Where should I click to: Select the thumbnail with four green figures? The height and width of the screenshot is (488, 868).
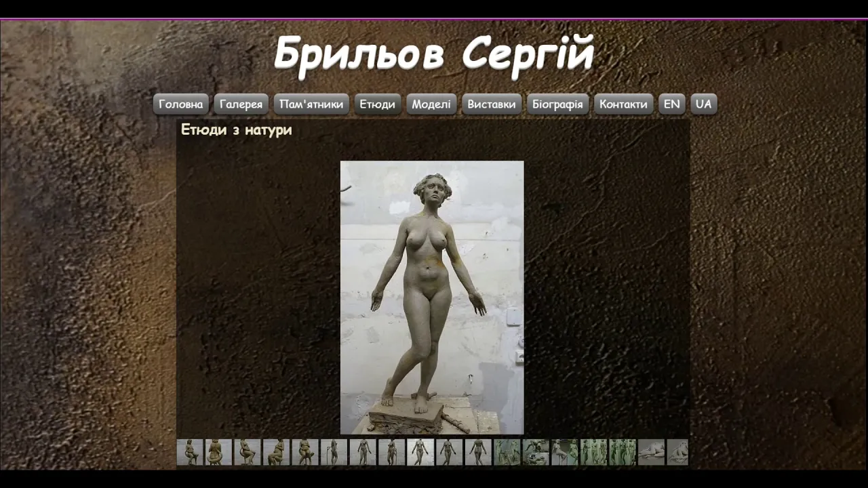pos(623,452)
